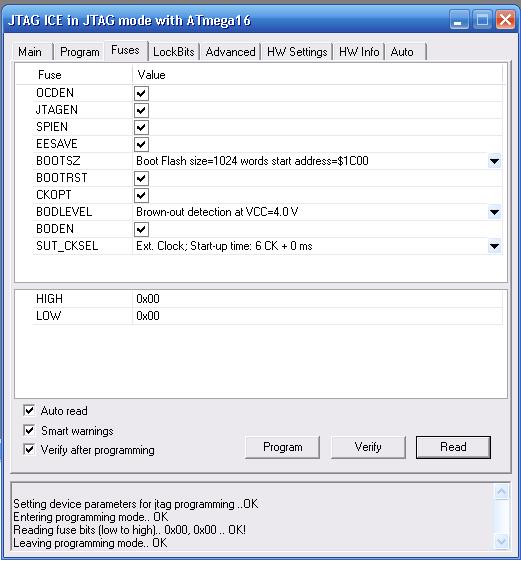Screen dimensions: 521x562
Task: Go to the LockBits tab
Action: pyautogui.click(x=173, y=52)
